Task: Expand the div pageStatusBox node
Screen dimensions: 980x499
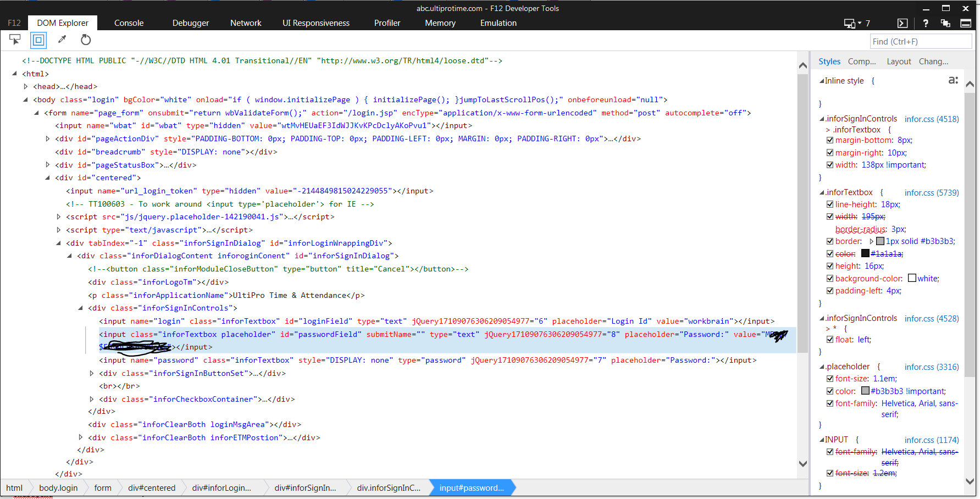Action: [48, 165]
